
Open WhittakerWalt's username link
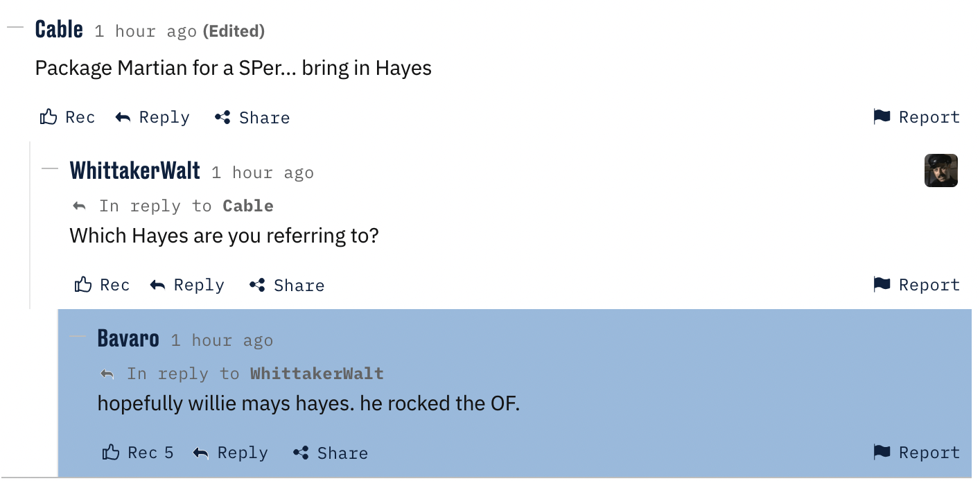pyautogui.click(x=134, y=170)
